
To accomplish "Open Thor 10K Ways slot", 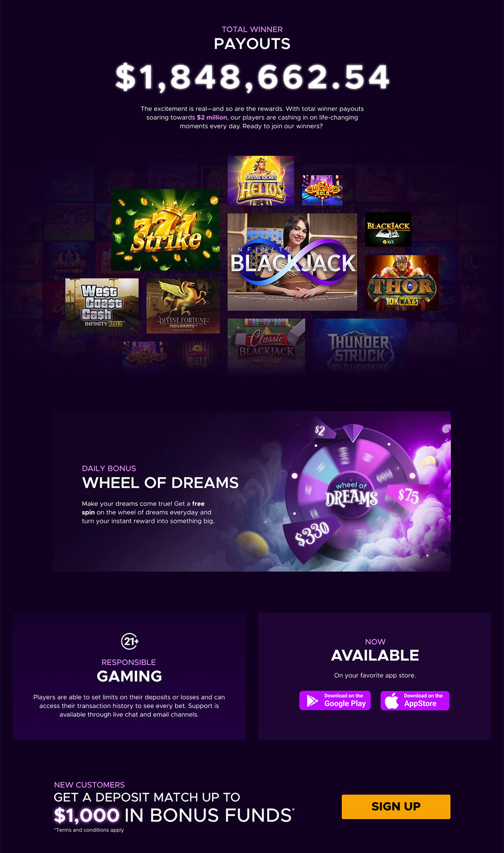I will (x=402, y=282).
